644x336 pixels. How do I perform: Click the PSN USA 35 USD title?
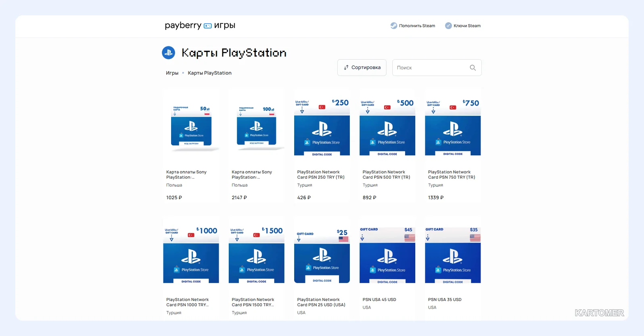click(x=445, y=300)
